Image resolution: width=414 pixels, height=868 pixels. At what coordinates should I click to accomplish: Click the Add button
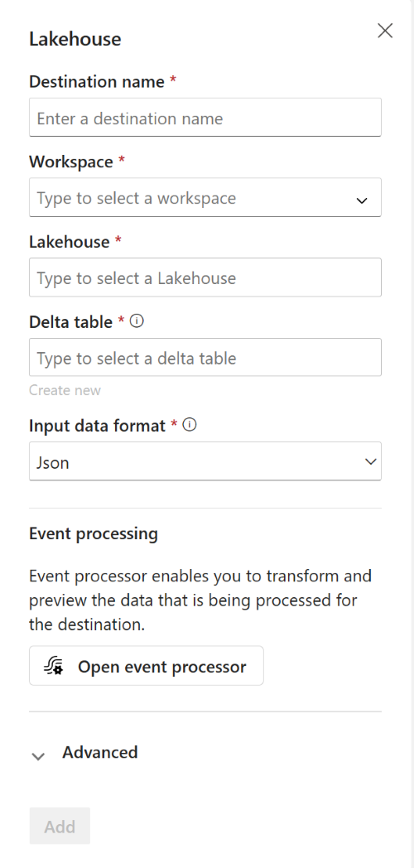(60, 827)
